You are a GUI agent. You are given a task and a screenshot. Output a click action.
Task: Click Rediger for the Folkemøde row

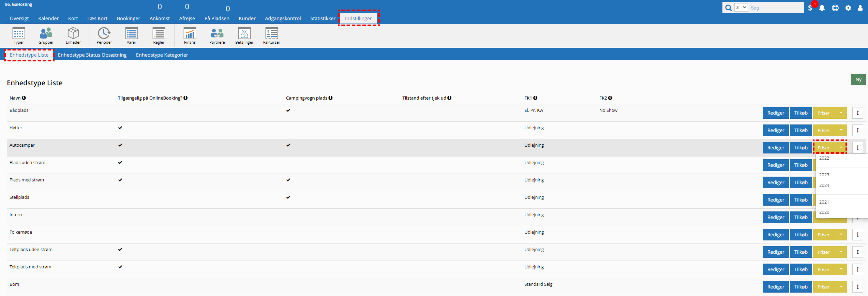point(776,235)
